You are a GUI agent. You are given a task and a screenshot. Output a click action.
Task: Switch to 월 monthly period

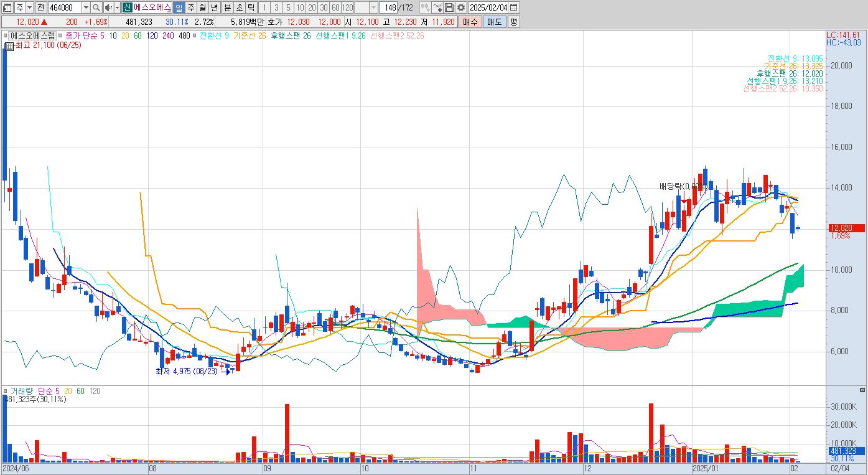[202, 7]
